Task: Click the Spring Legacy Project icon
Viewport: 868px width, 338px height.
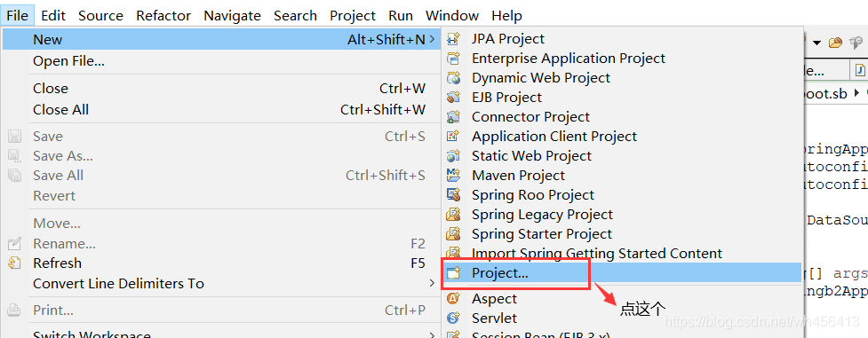Action: [x=453, y=214]
